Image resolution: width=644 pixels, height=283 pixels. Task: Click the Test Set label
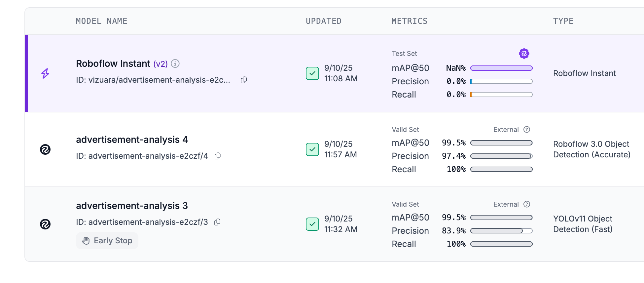[x=404, y=54]
